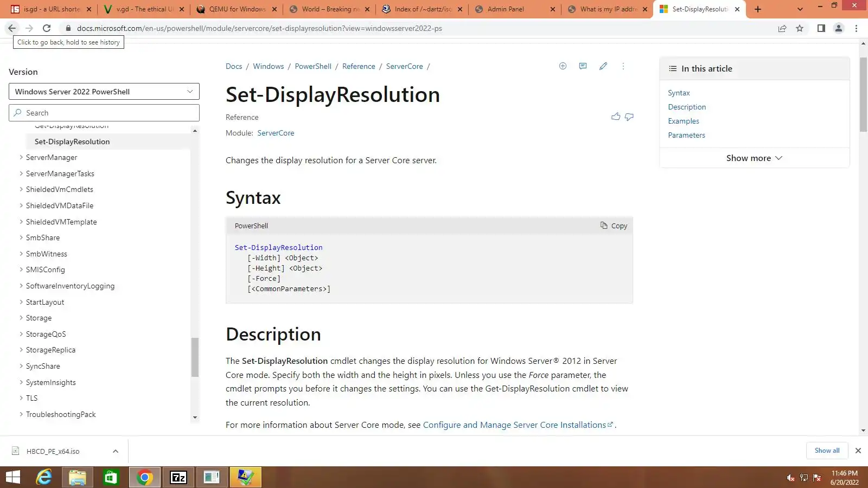Jump to the Examples section
The width and height of the screenshot is (868, 488).
[684, 121]
